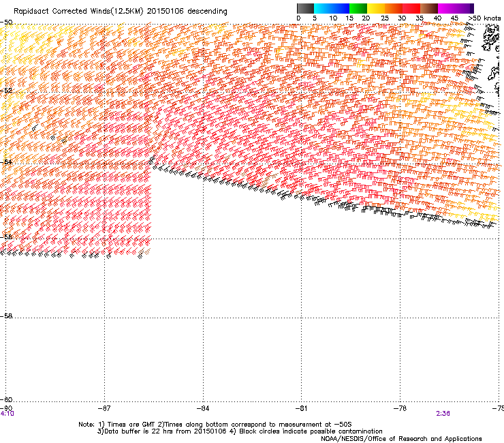Click the gray 0-5 knots legend swatch
This screenshot has width=504, height=443.
click(x=305, y=8)
